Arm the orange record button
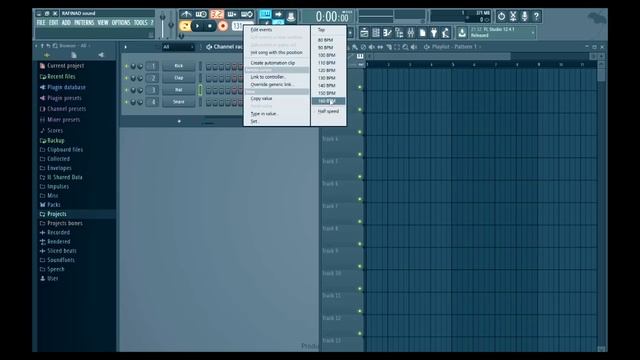 point(223,26)
